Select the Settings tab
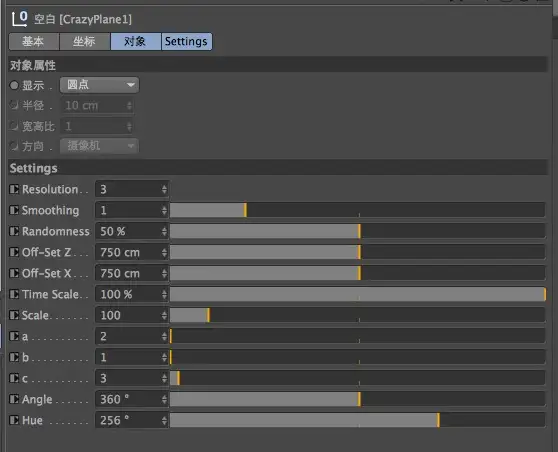558x452 pixels. 186,41
